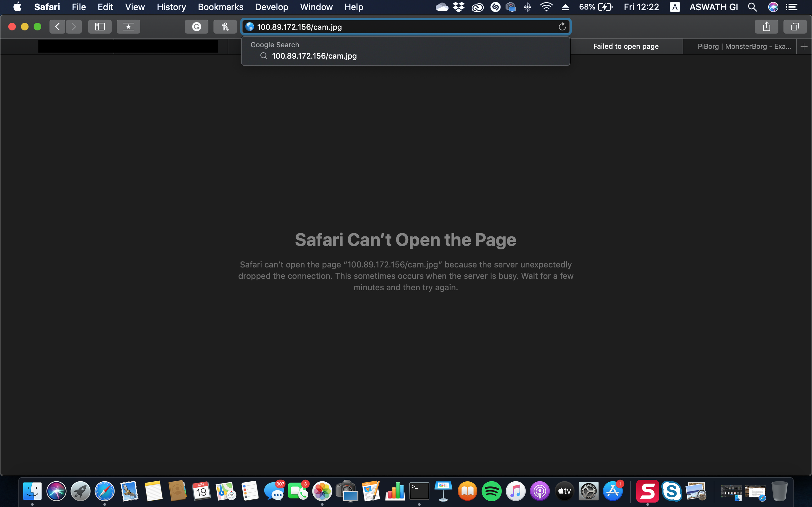This screenshot has width=812, height=507.
Task: Switch to PiBorg MonsterBorg tab
Action: [x=744, y=47]
